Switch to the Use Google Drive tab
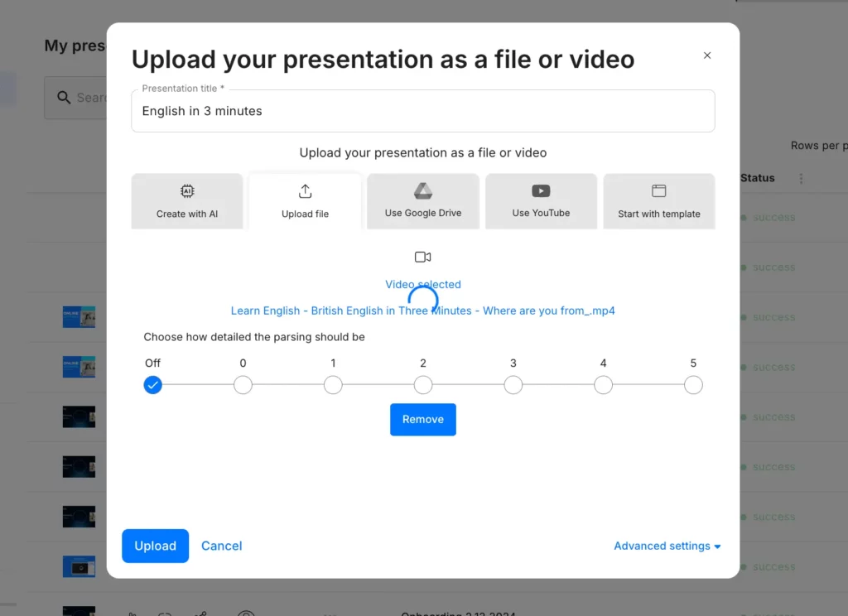 point(423,201)
